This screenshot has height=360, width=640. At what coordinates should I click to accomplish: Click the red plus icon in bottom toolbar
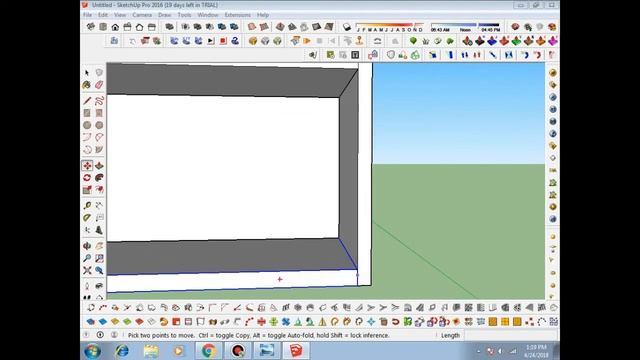tap(261, 322)
